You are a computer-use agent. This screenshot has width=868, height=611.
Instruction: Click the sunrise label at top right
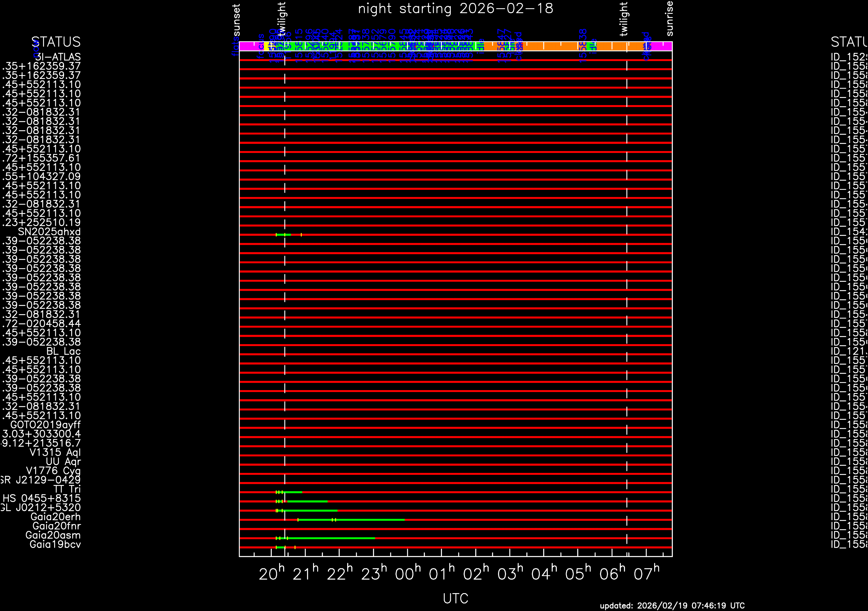pyautogui.click(x=669, y=18)
